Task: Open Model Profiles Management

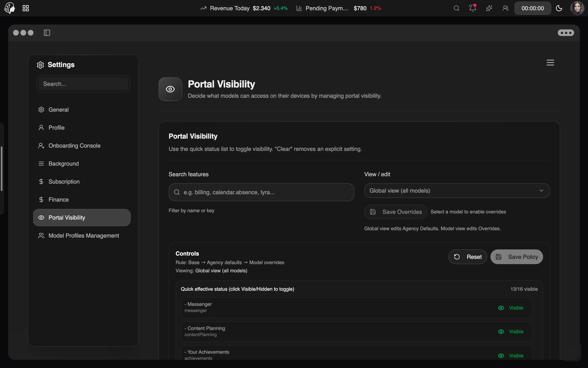Action: 82,236
